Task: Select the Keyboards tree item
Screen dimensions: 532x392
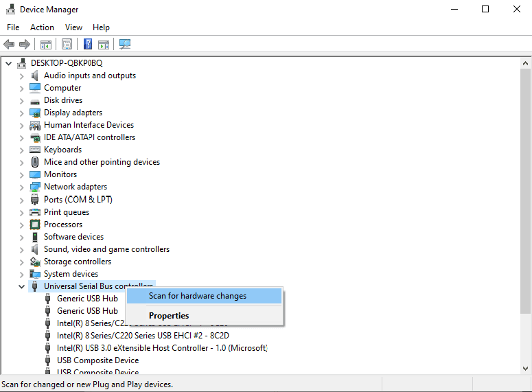Action: (x=62, y=150)
